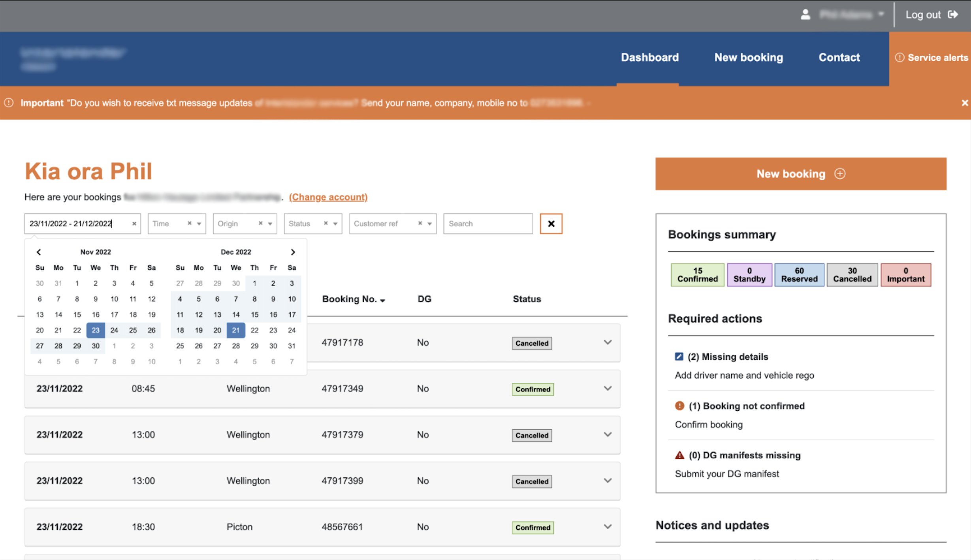Click the orange clear all filters button
This screenshot has width=971, height=560.
coord(551,224)
